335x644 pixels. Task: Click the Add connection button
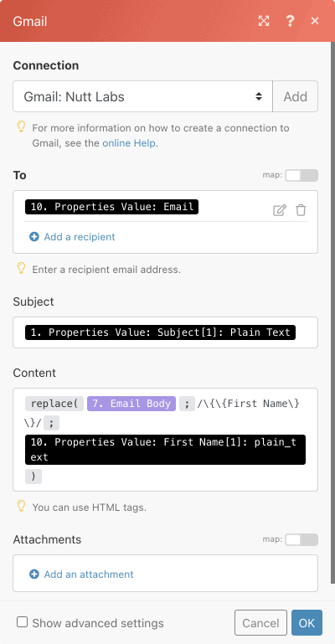[295, 96]
